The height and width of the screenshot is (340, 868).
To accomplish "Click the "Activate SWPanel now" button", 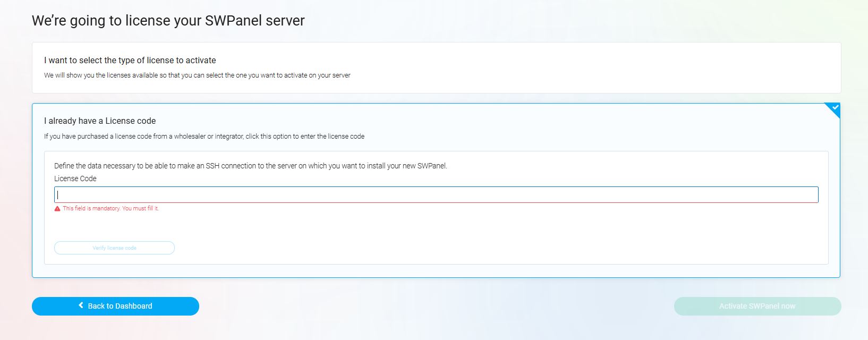I will click(x=758, y=306).
